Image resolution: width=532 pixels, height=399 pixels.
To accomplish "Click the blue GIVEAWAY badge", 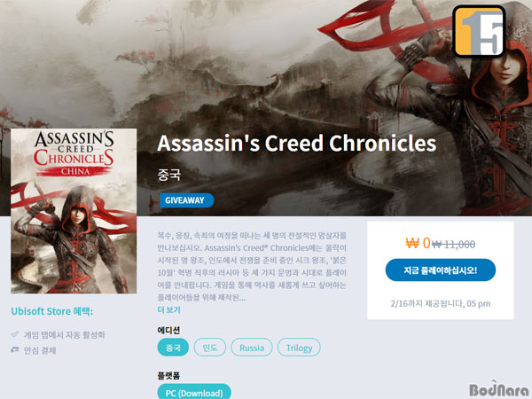I will (186, 200).
